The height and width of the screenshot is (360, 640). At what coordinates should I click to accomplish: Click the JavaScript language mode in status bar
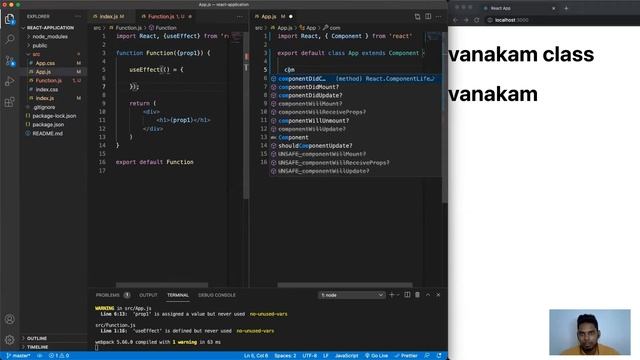click(x=347, y=356)
